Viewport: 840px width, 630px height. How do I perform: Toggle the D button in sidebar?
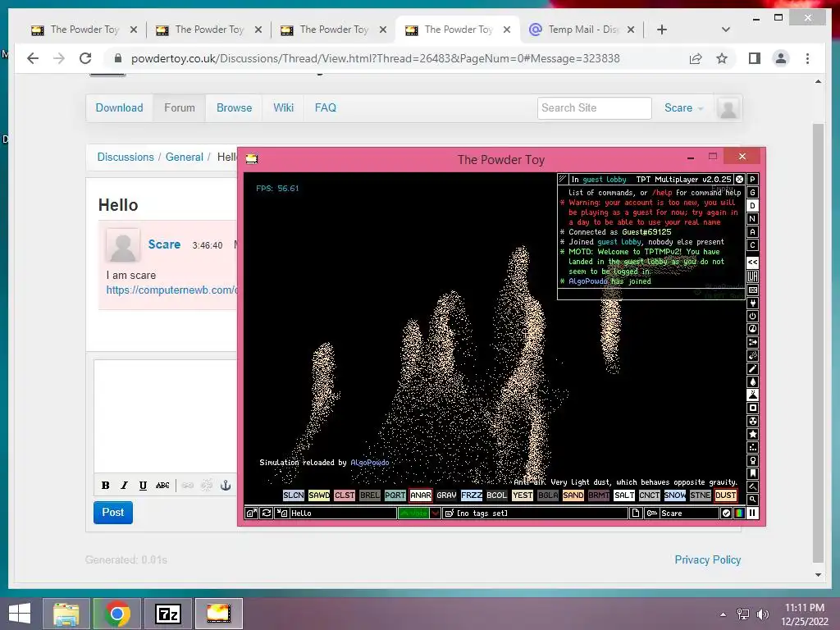tap(753, 206)
